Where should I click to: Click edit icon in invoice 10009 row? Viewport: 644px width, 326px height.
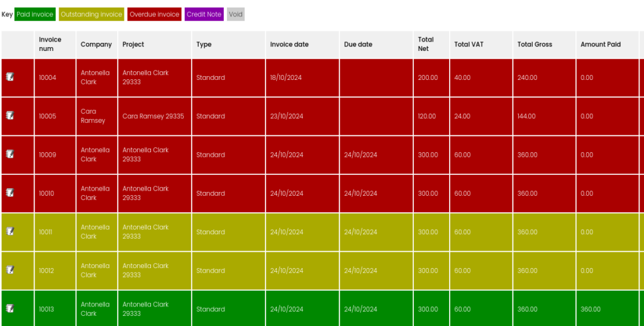10,154
